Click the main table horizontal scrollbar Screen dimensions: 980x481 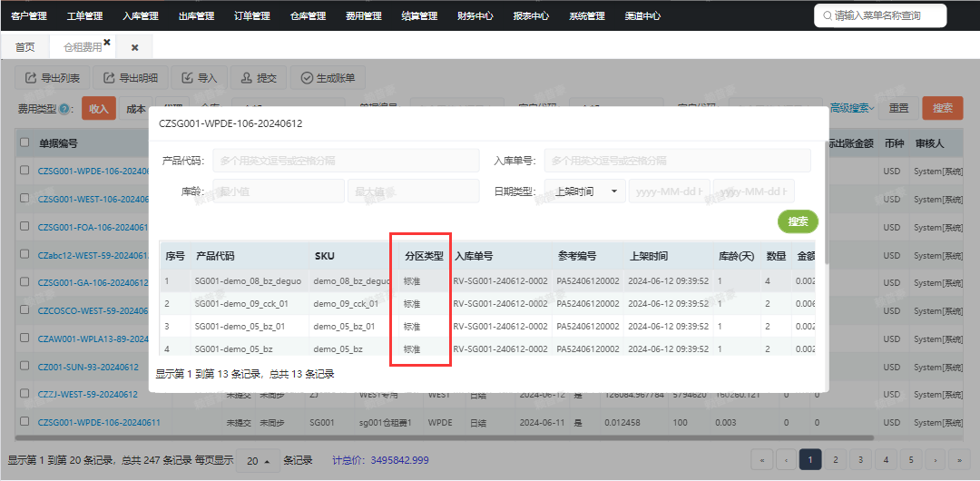coord(443,437)
